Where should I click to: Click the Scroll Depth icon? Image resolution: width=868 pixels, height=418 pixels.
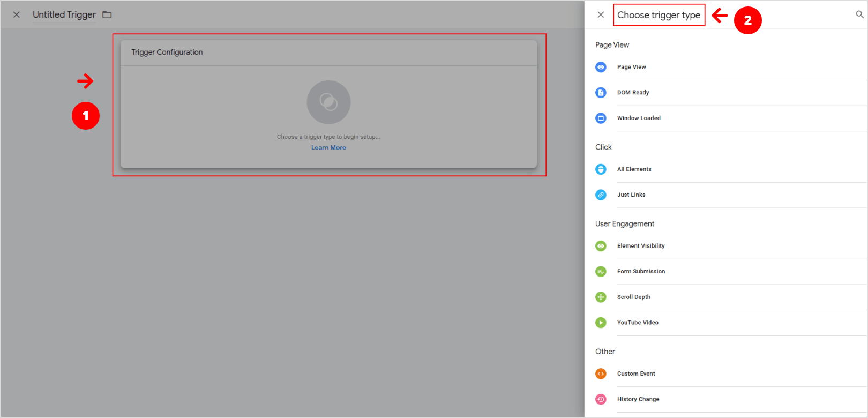click(601, 297)
